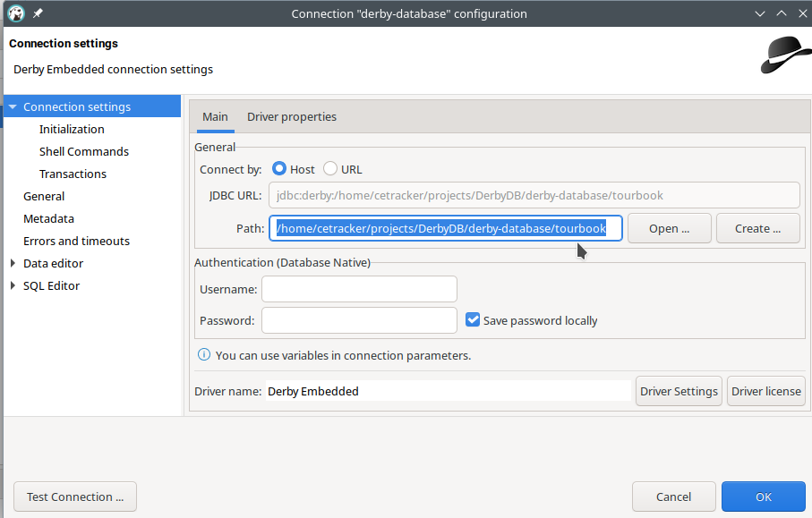Toggle the pin icon in title bar
This screenshot has height=518, width=812.
pos(38,13)
